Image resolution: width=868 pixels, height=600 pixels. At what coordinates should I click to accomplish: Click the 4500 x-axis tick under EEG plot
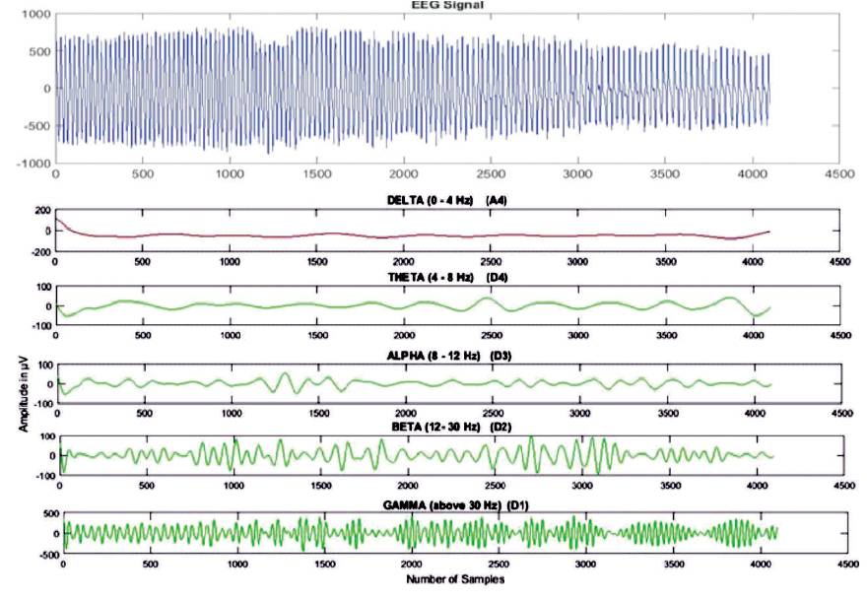pos(837,173)
